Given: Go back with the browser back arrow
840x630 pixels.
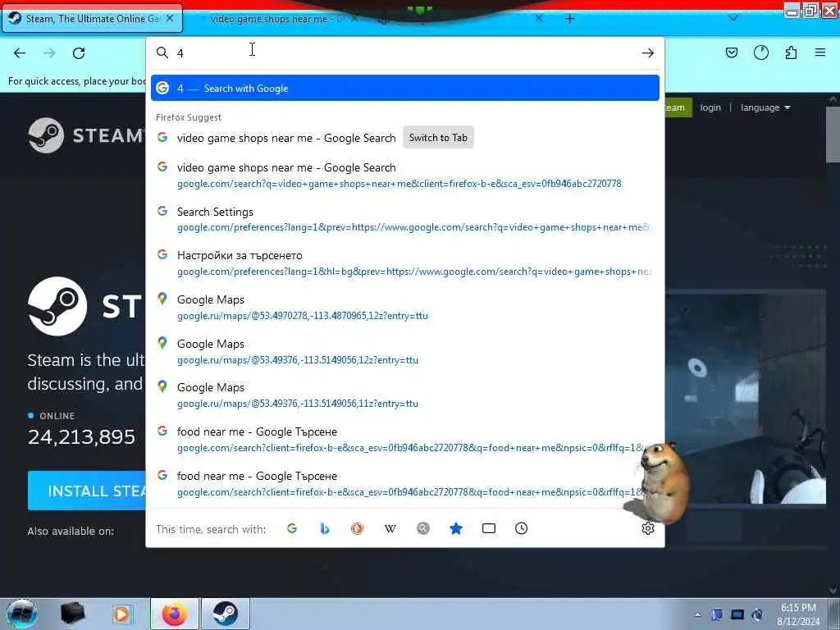Looking at the screenshot, I should pyautogui.click(x=20, y=53).
